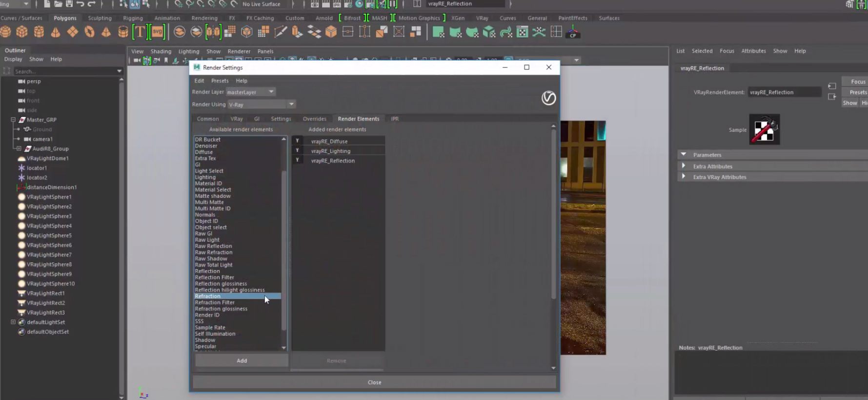Select the polygon Type text tool
868x400 pixels.
click(x=140, y=32)
